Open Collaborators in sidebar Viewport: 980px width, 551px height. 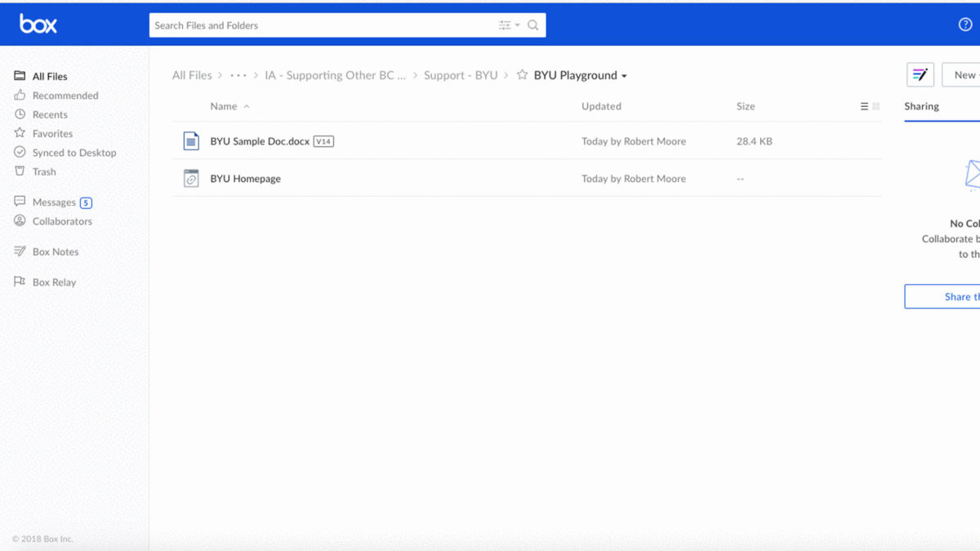62,221
